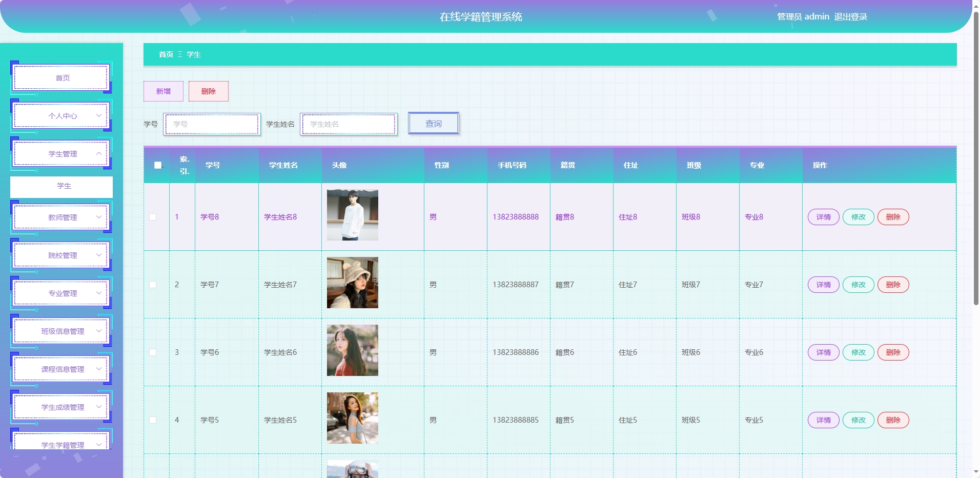Click 修改 for student 学号6
The image size is (980, 478).
(859, 352)
